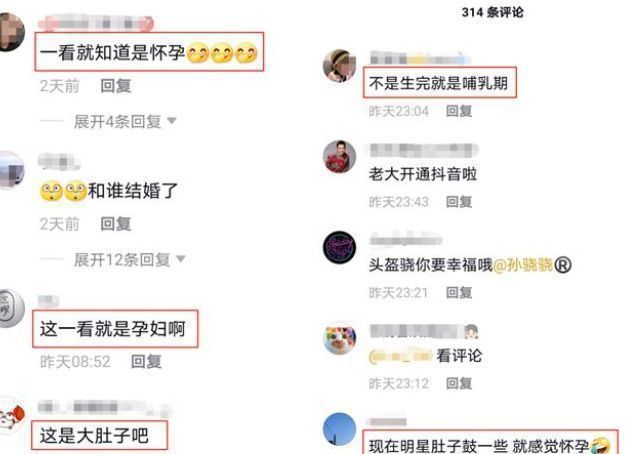Viewport: 628px width, 454px height.
Task: Select the comment text 这是大肚子吧
Action: pos(94,436)
